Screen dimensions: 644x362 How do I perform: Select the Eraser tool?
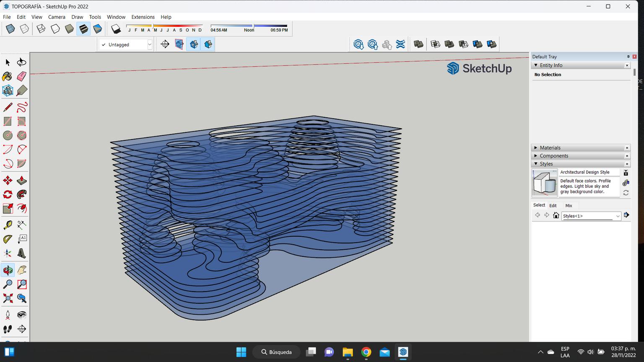(x=22, y=76)
